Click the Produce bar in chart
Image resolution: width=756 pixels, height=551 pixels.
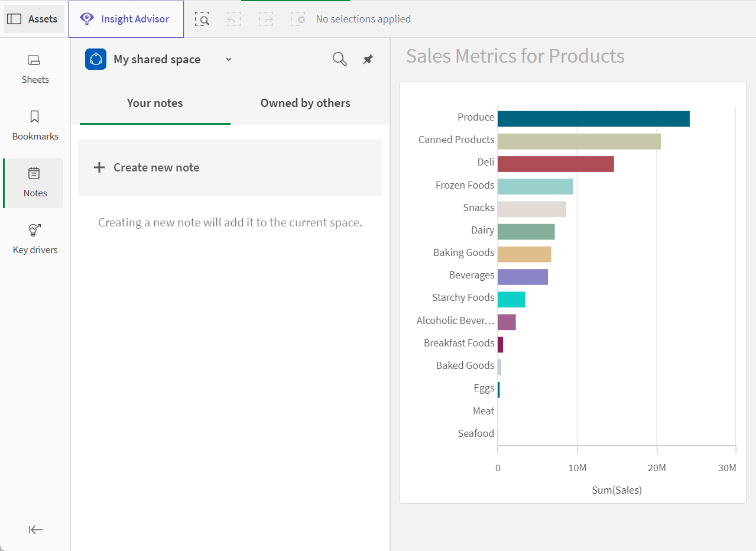tap(593, 118)
